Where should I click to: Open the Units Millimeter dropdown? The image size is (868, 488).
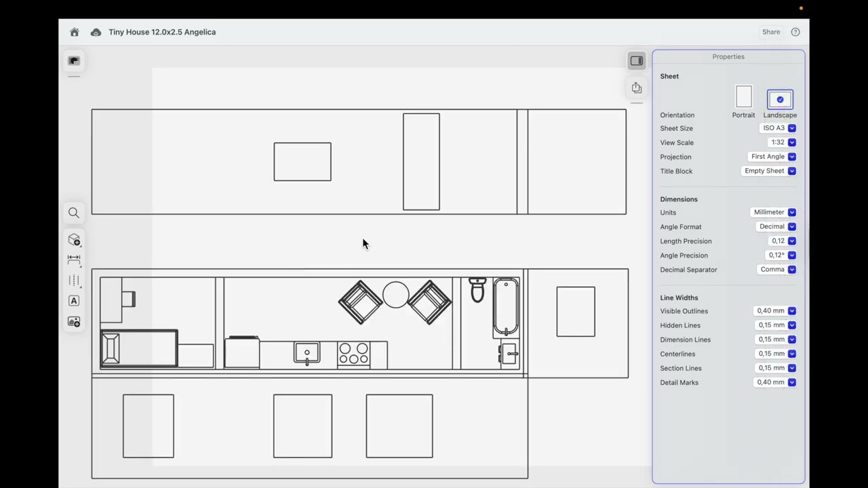(774, 212)
